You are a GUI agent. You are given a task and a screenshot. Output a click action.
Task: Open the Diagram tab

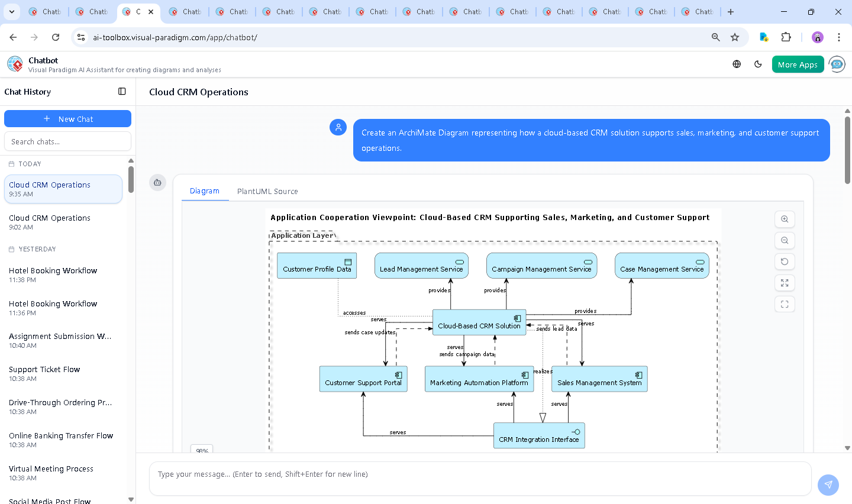click(x=205, y=191)
